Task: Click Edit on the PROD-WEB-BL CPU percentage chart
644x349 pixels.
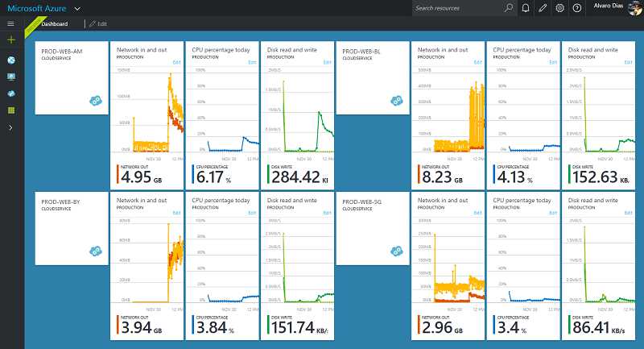Action: tap(553, 63)
